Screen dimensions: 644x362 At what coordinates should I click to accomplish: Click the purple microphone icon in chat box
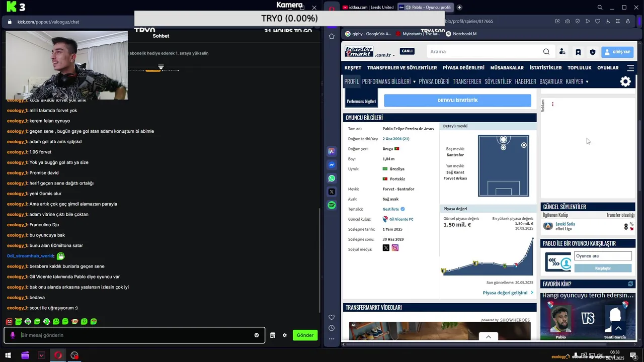point(13,335)
